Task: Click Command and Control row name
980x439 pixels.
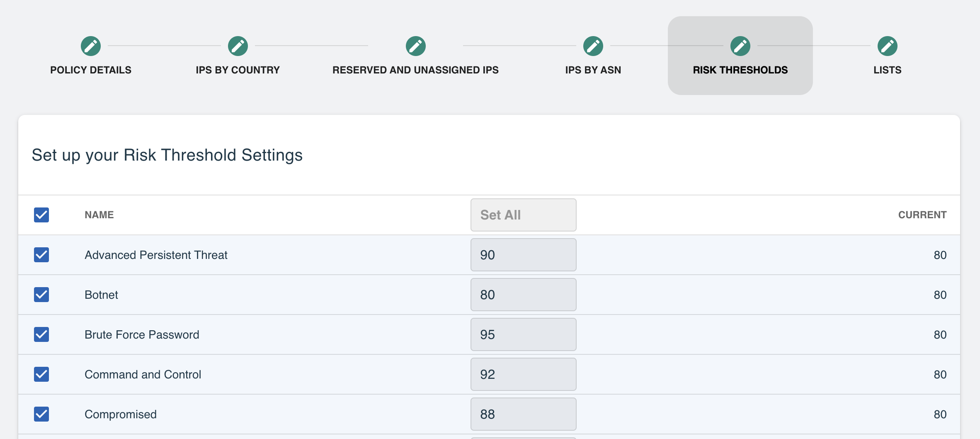Action: coord(143,374)
